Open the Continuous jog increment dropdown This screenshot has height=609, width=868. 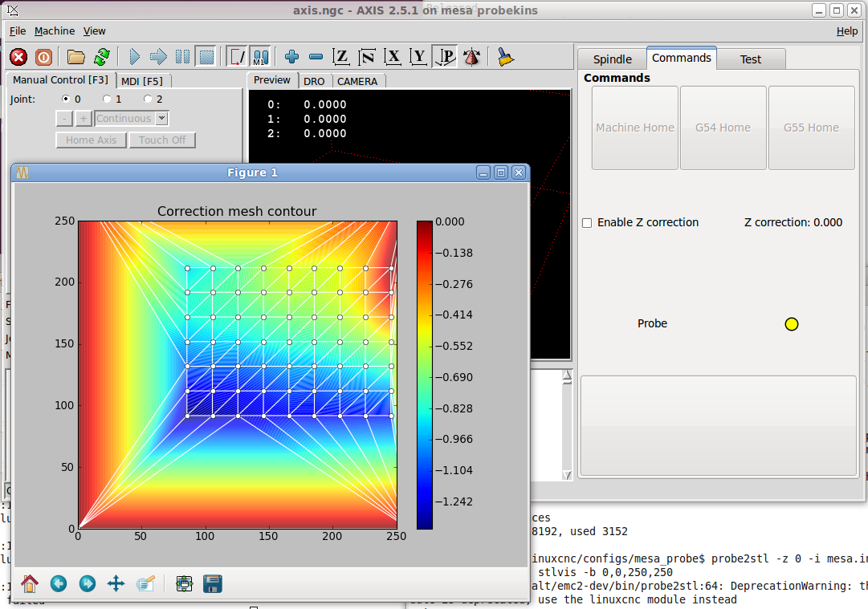coord(161,119)
